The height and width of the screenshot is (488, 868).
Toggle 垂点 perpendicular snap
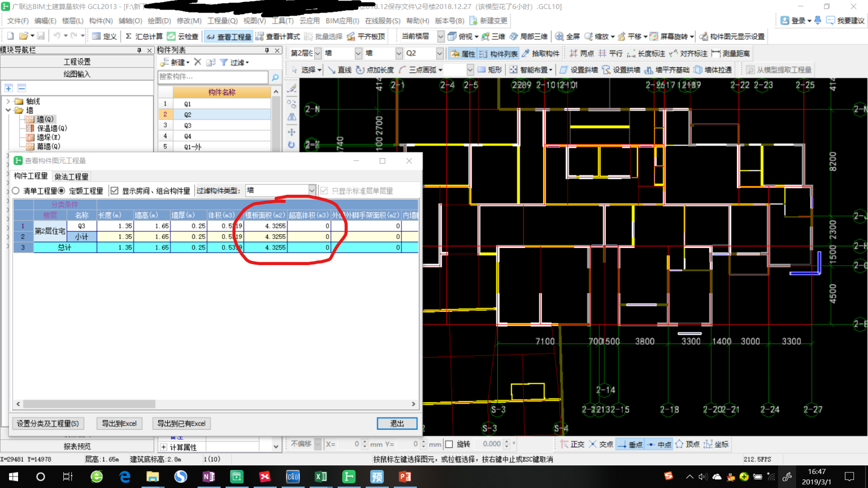(x=630, y=444)
